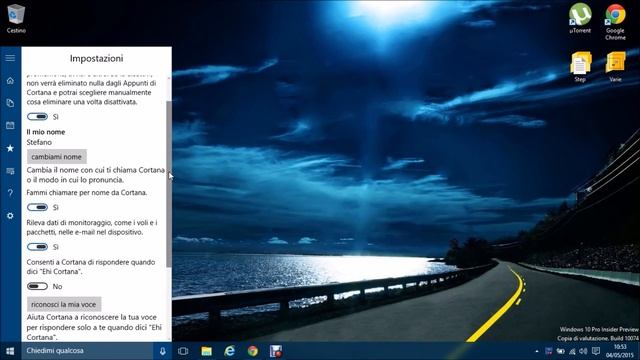Open the Windows Start button
Viewport: 640px width, 360px height.
pos(10,351)
